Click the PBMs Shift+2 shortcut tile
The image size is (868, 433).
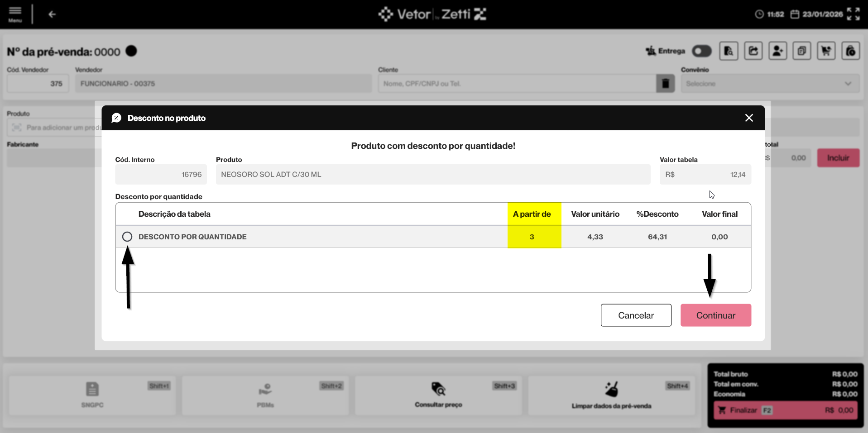265,395
